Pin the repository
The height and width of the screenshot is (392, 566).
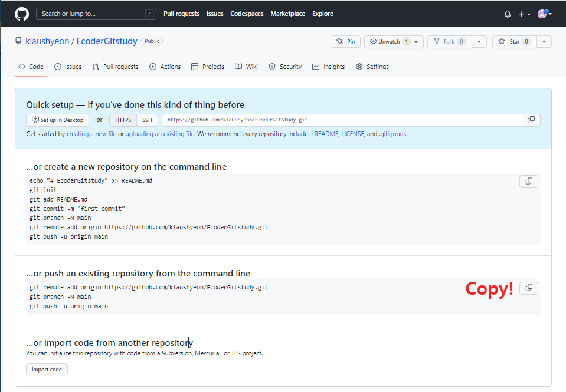345,41
